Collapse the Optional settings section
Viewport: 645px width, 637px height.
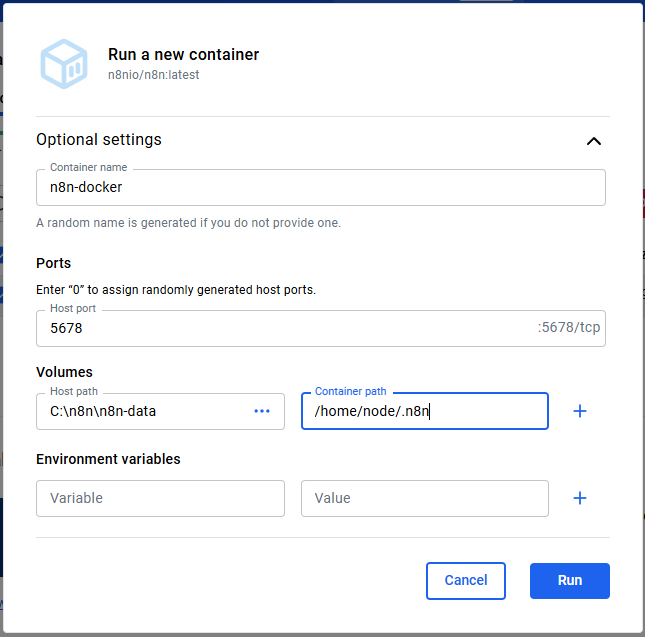coord(594,141)
